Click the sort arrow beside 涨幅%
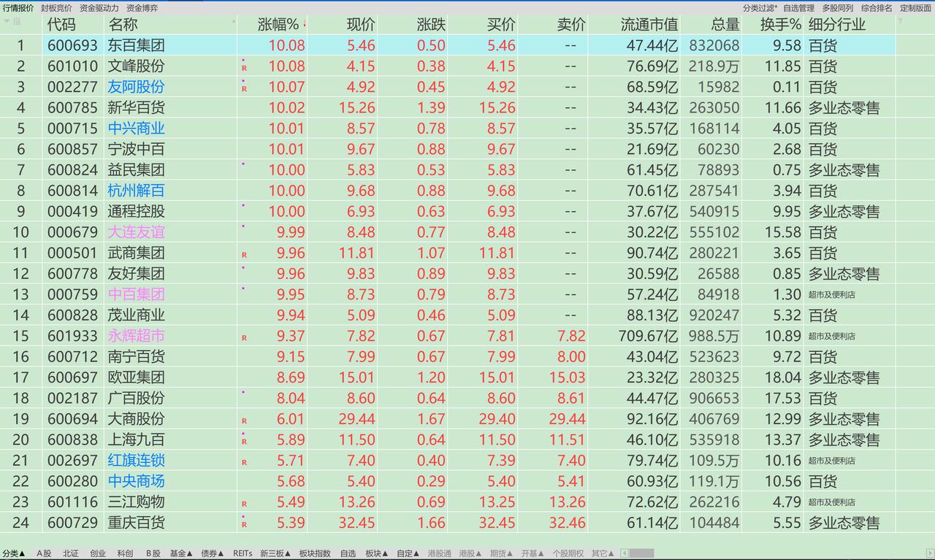The width and height of the screenshot is (935, 560). click(304, 24)
